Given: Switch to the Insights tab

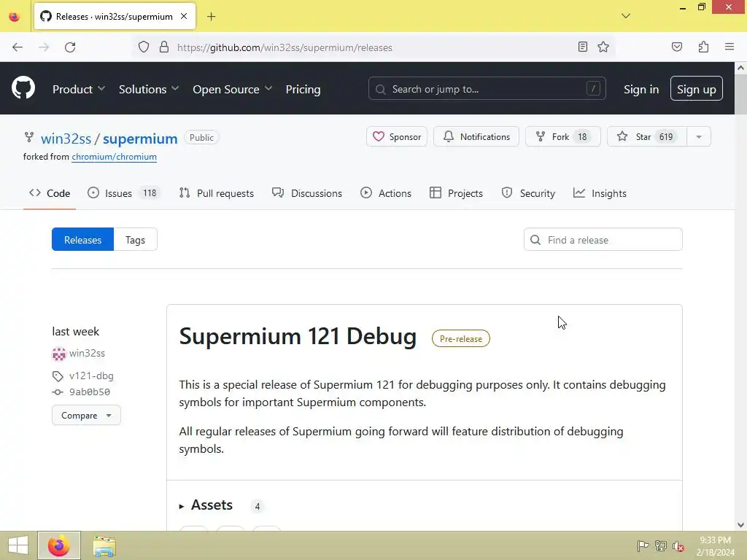Looking at the screenshot, I should 600,193.
